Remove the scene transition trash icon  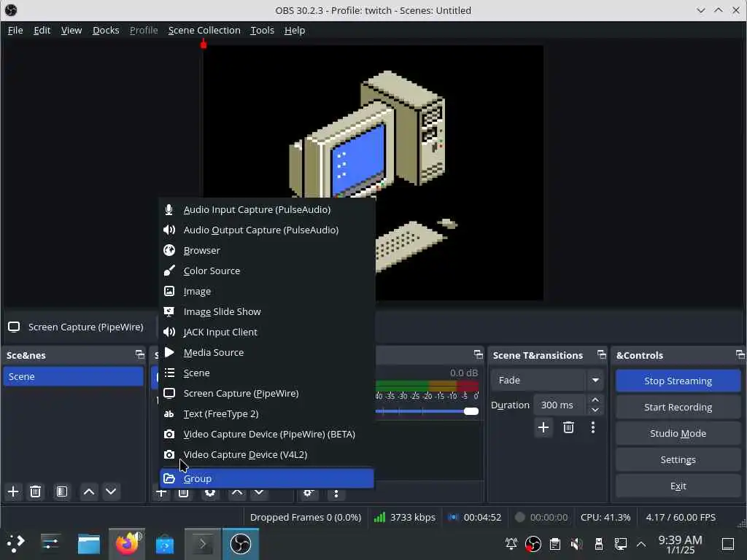pyautogui.click(x=568, y=427)
